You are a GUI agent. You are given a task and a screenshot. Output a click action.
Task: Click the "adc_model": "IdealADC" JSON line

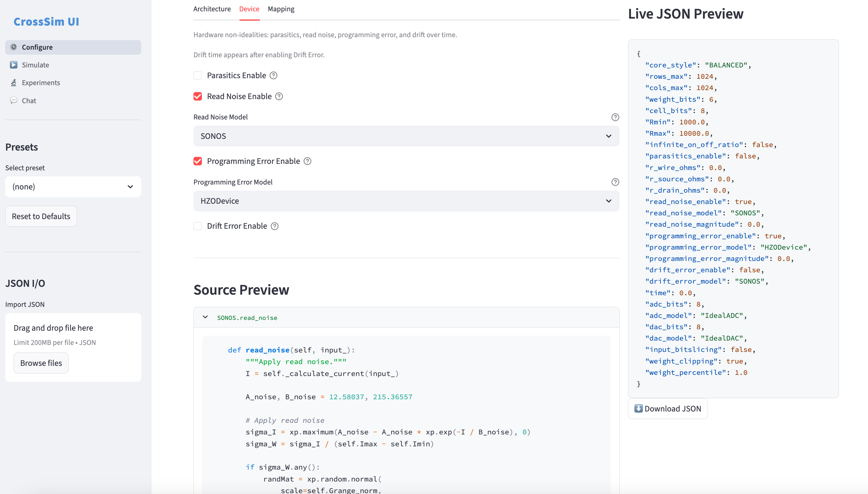[x=696, y=316]
